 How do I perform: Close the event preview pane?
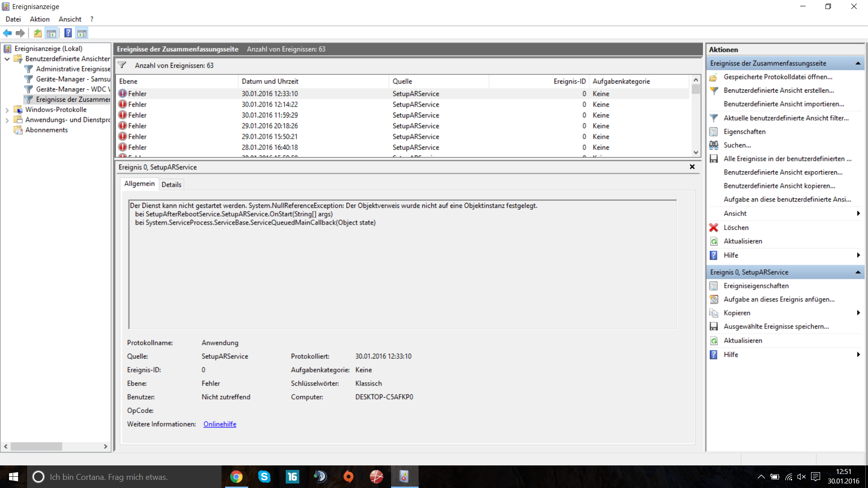click(x=692, y=167)
